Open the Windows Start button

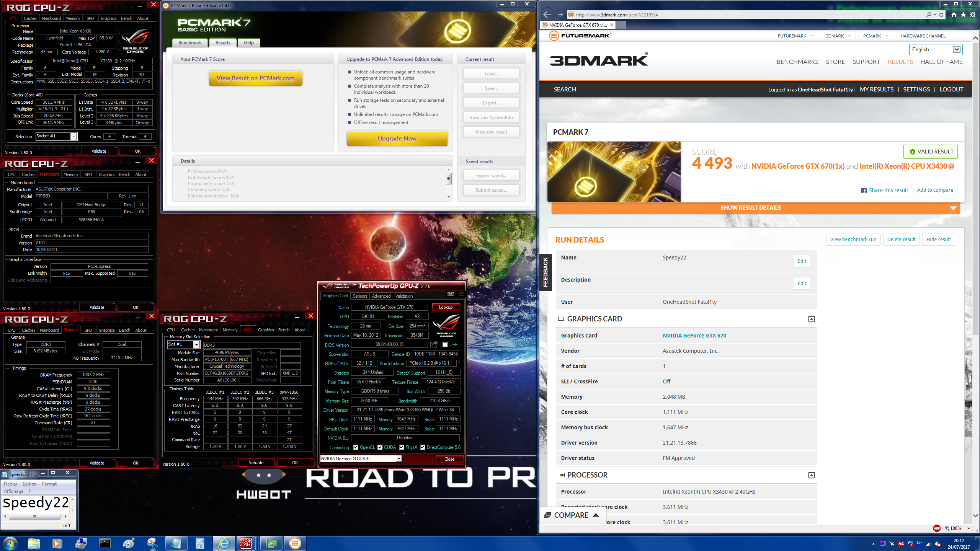[10, 543]
